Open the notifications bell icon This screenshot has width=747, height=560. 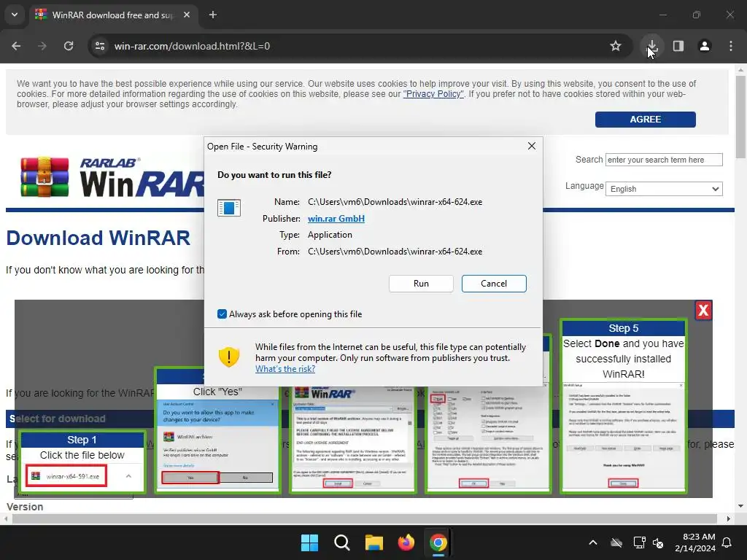[727, 542]
